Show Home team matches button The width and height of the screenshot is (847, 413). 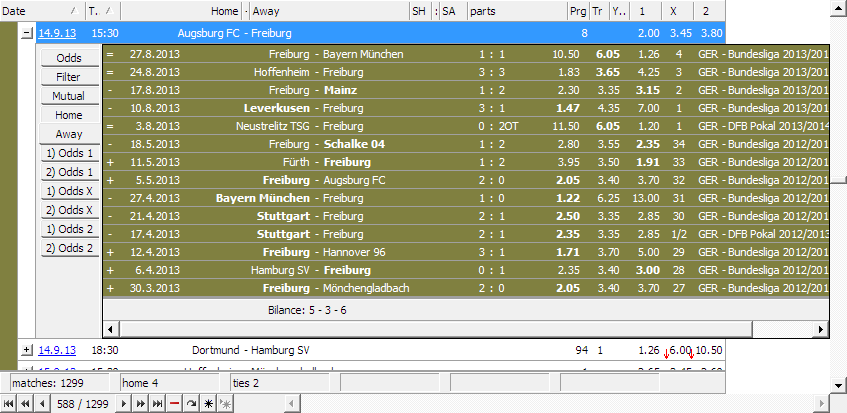coord(69,115)
